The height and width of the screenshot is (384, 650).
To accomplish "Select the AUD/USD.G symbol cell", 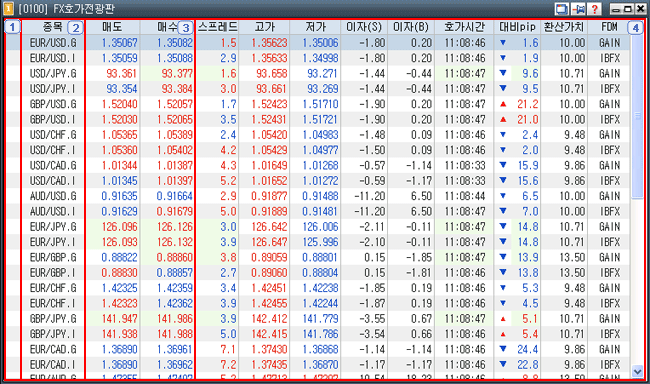I will 53,196.
